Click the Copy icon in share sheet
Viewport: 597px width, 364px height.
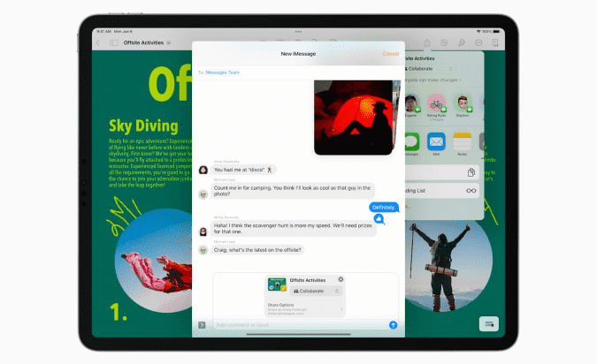tap(471, 172)
